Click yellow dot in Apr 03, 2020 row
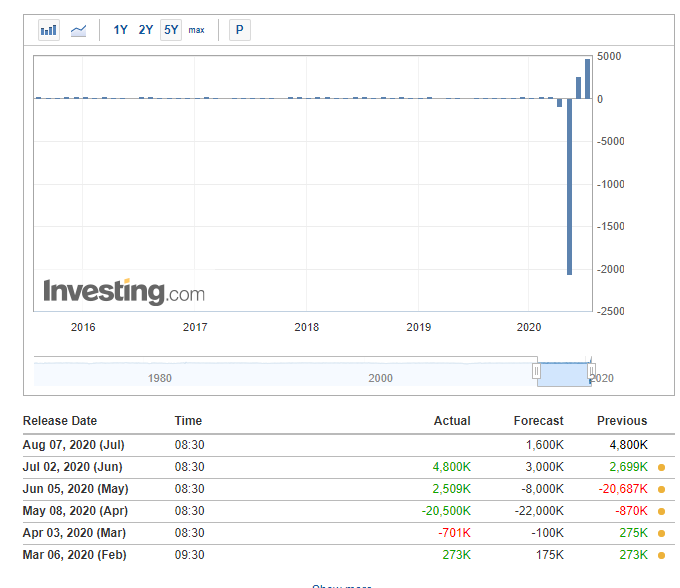This screenshot has width=680, height=588. click(661, 533)
